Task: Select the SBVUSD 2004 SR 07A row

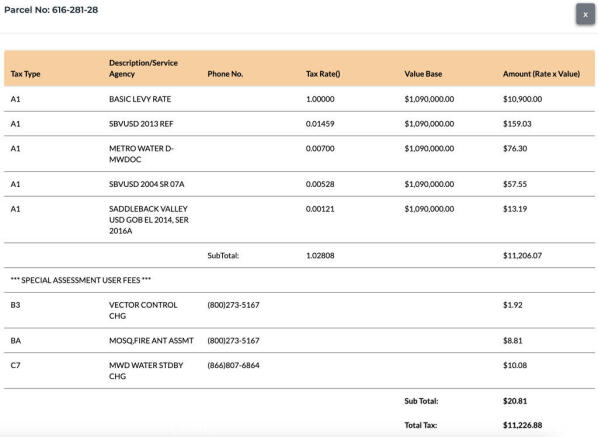Action: click(299, 184)
